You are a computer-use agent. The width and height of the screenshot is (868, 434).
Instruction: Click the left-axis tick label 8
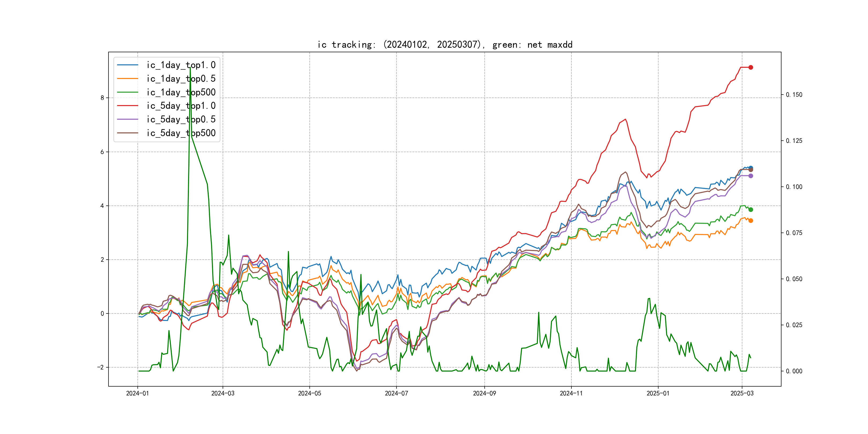coord(102,98)
